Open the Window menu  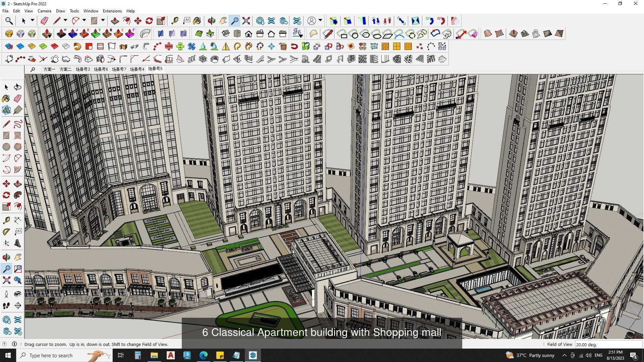pyautogui.click(x=91, y=11)
